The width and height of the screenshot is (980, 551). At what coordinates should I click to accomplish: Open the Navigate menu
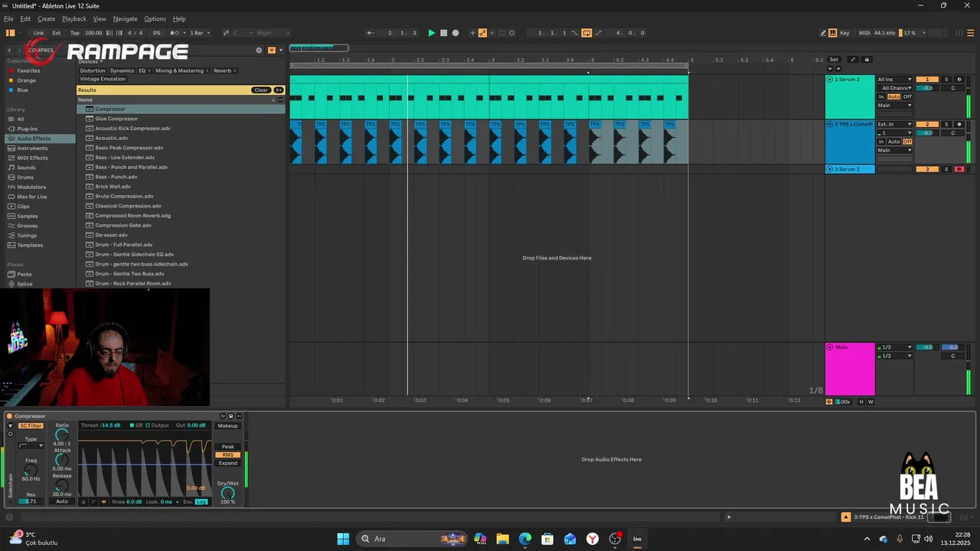[125, 18]
